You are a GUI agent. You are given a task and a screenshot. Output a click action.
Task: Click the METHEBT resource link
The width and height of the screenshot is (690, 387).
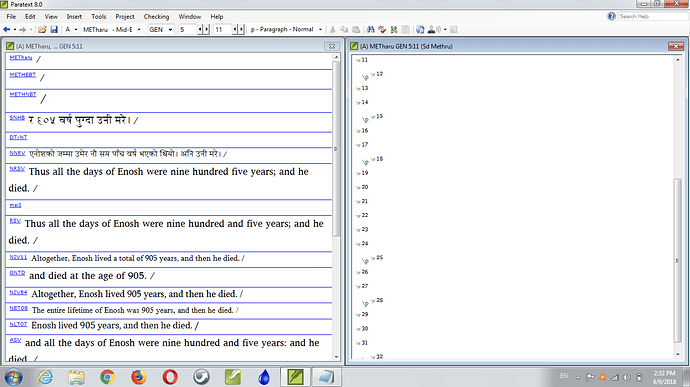(x=22, y=75)
